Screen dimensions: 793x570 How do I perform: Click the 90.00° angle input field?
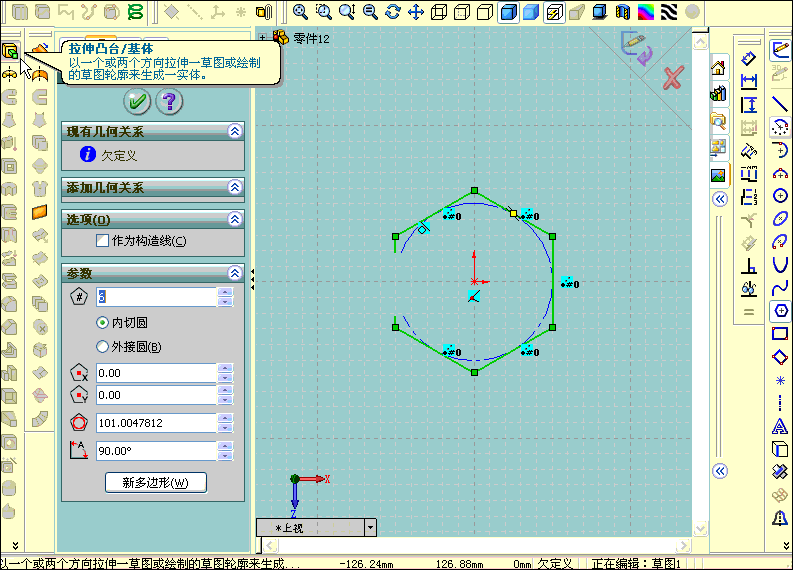coord(157,451)
